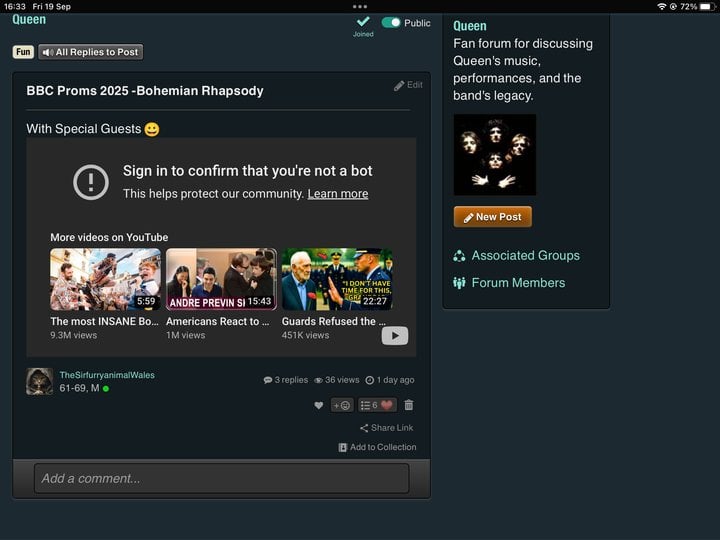
Task: Add to Collection
Action: coord(377,447)
